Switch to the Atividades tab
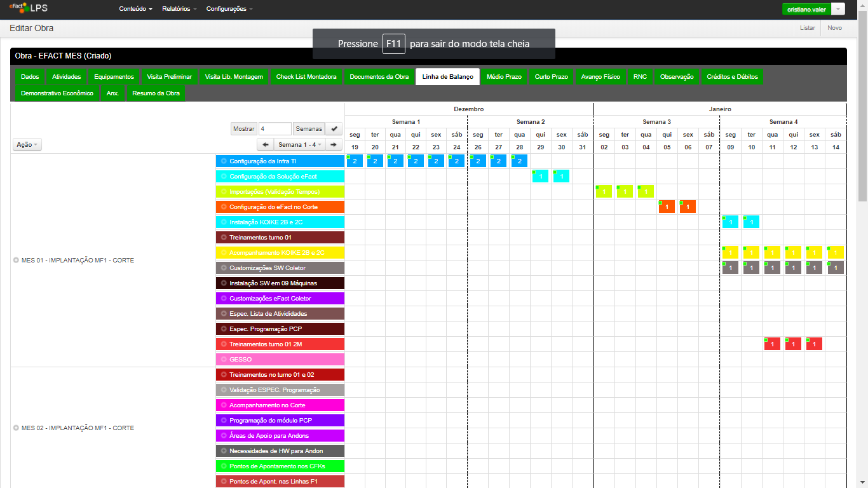The image size is (868, 488). coord(67,77)
